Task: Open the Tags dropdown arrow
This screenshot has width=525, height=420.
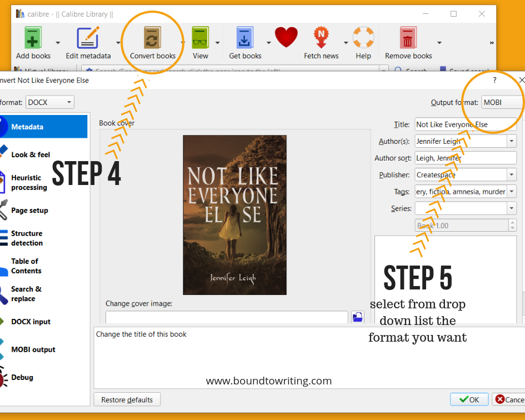Action: pyautogui.click(x=511, y=191)
